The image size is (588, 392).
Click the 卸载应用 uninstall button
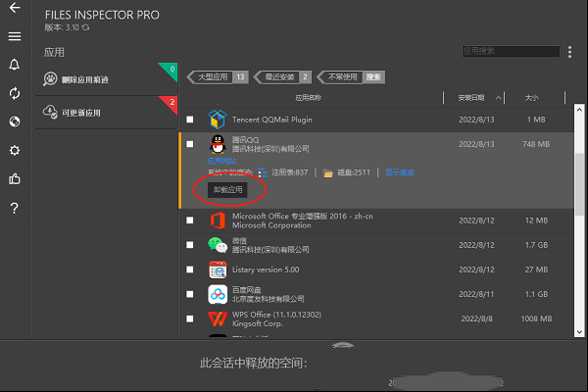(x=226, y=189)
